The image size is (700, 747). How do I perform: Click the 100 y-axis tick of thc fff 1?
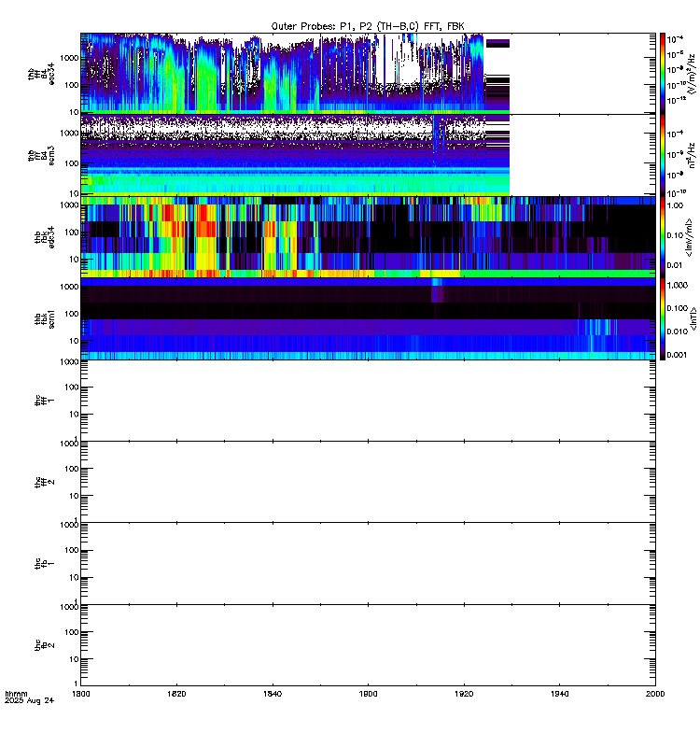click(x=72, y=388)
